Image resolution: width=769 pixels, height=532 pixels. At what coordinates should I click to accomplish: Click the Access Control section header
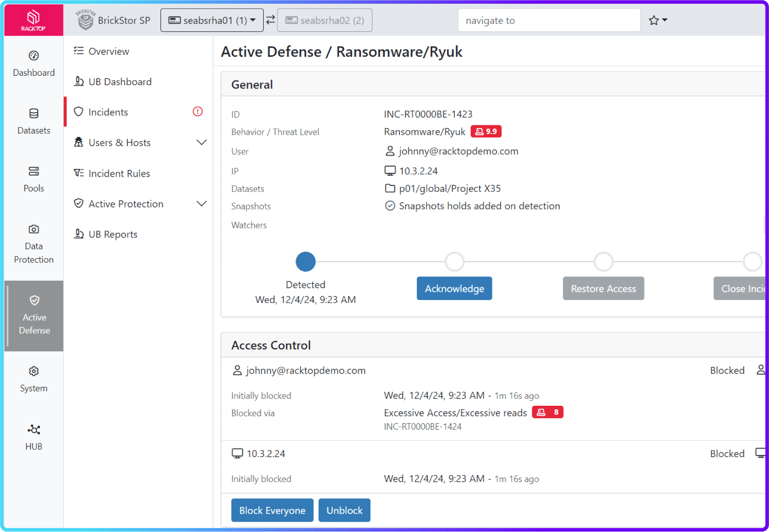click(x=271, y=345)
